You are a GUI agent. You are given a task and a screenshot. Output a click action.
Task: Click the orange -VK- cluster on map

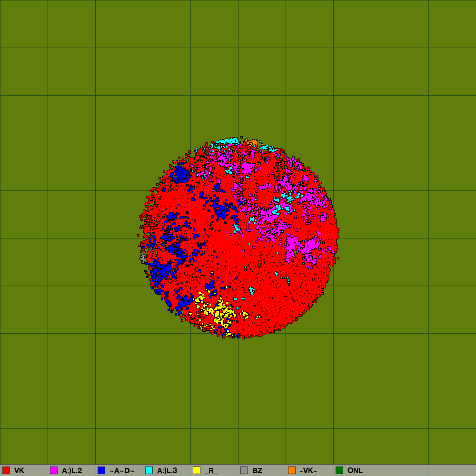coord(252,142)
